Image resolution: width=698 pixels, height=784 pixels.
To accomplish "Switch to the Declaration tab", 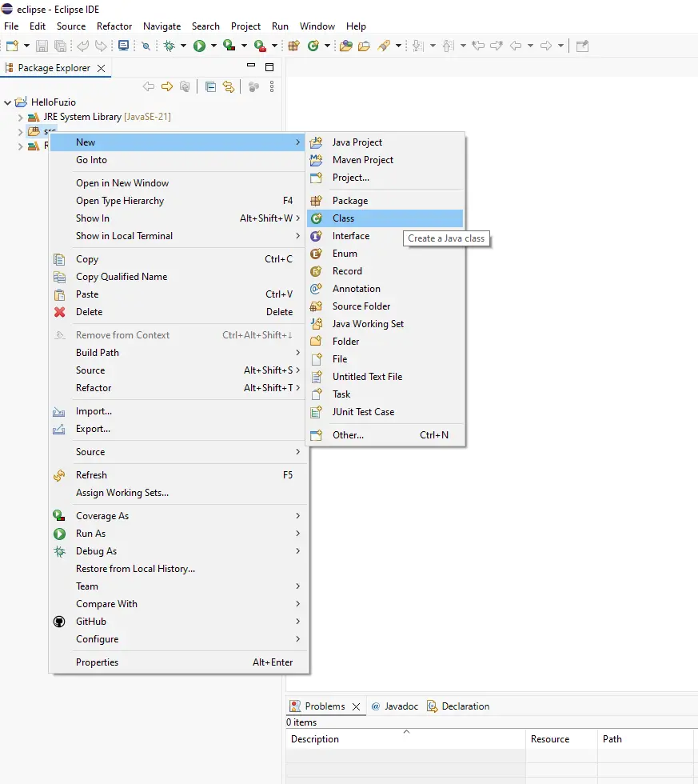I will 458,706.
